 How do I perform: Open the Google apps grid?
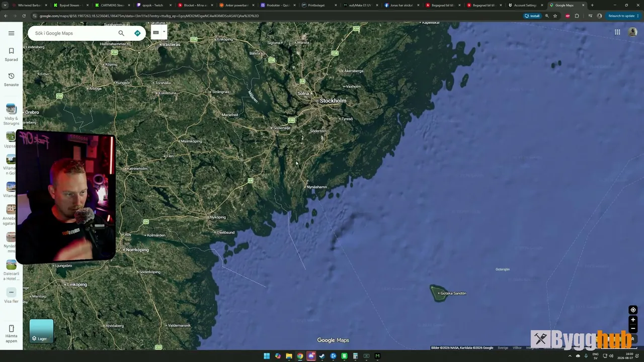click(x=617, y=32)
